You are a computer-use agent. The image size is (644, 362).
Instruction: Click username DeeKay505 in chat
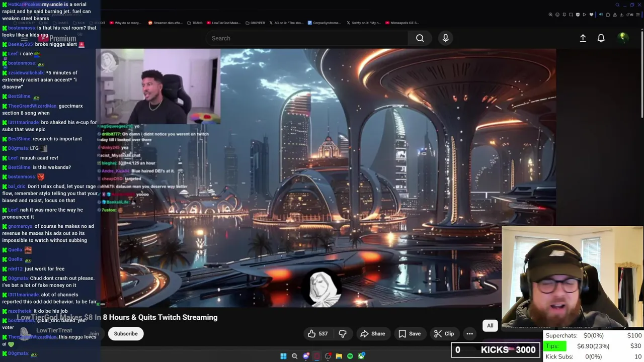[20, 44]
